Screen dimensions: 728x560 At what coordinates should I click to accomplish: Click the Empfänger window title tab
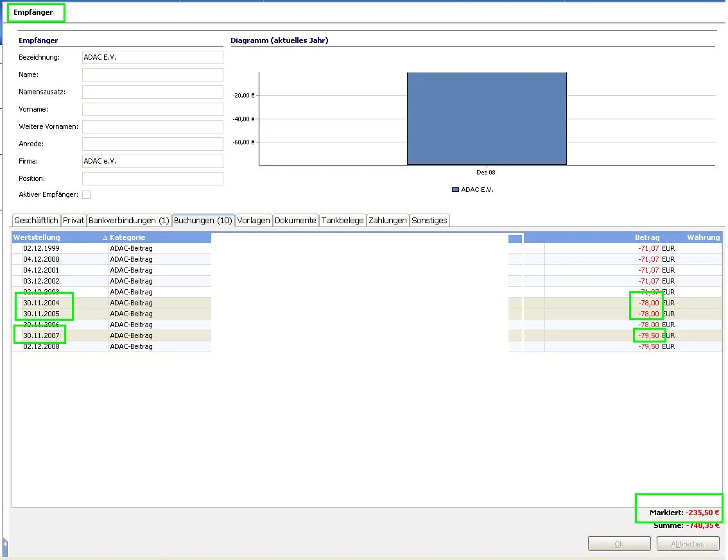pyautogui.click(x=33, y=12)
